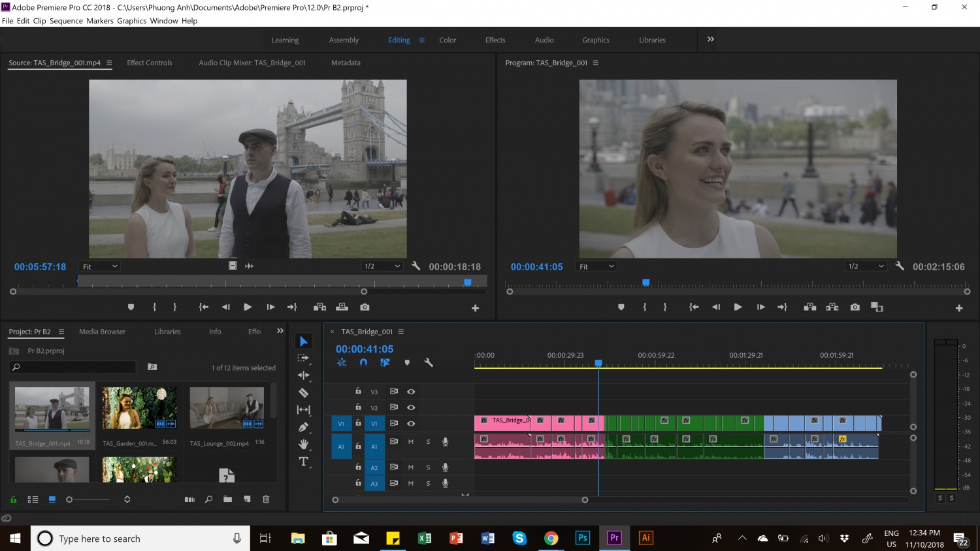This screenshot has height=551, width=980.
Task: Toggle track lock on V2
Action: pos(358,407)
